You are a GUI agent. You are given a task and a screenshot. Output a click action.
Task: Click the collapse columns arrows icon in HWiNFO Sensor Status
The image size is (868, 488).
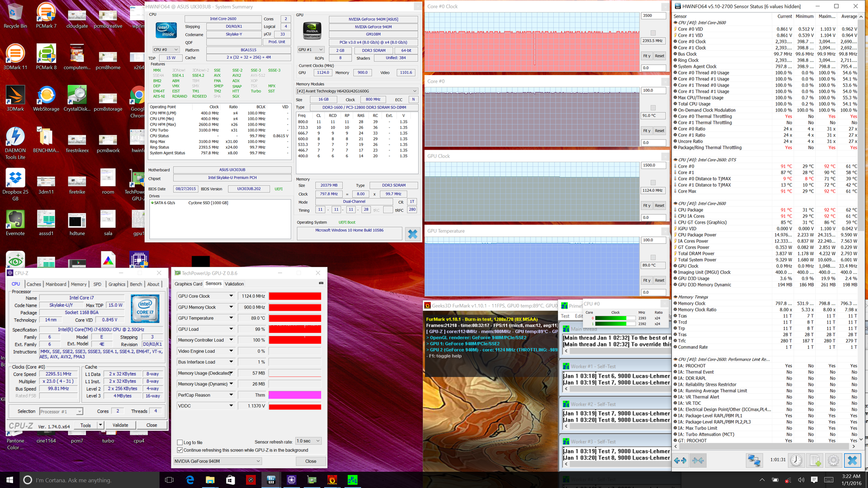(698, 460)
